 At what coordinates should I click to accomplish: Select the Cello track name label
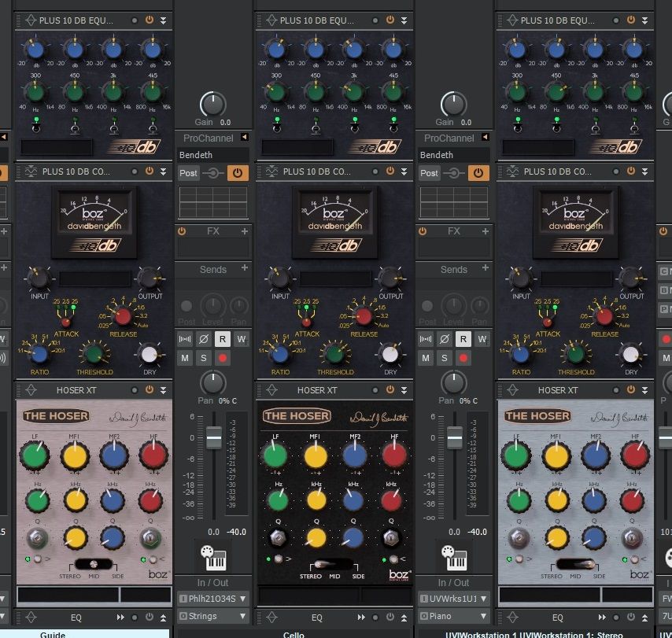(294, 634)
